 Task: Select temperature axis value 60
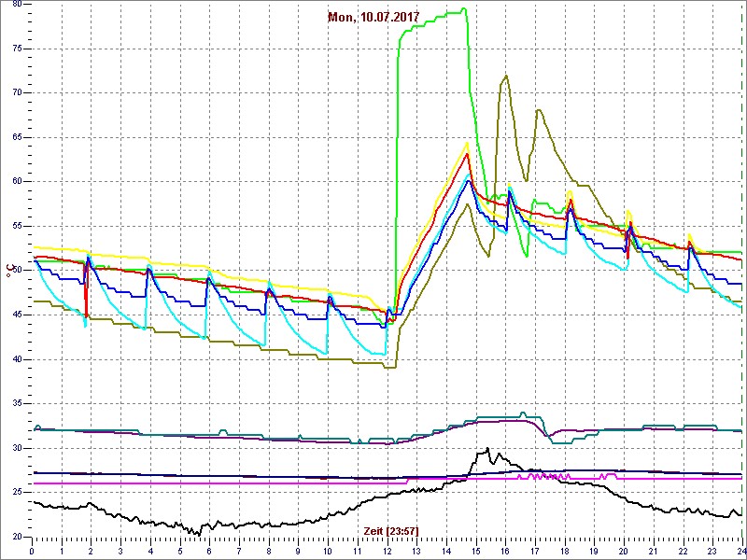pyautogui.click(x=16, y=182)
